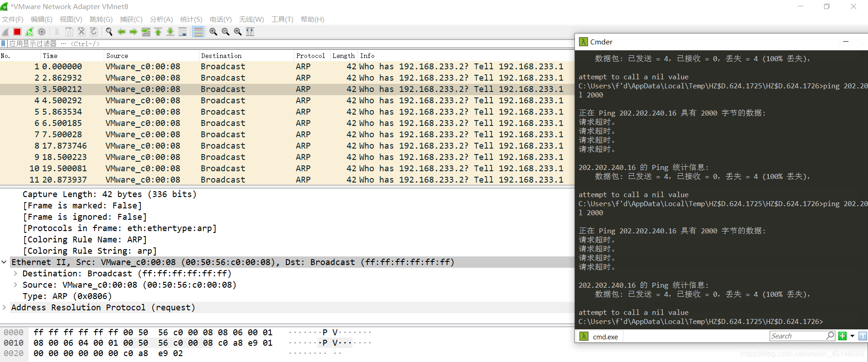868x362 pixels.
Task: Create a new console with green plus
Action: (842, 336)
